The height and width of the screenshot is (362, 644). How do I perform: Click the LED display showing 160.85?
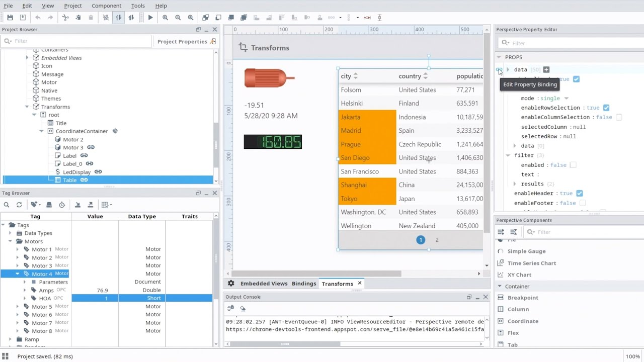[273, 142]
